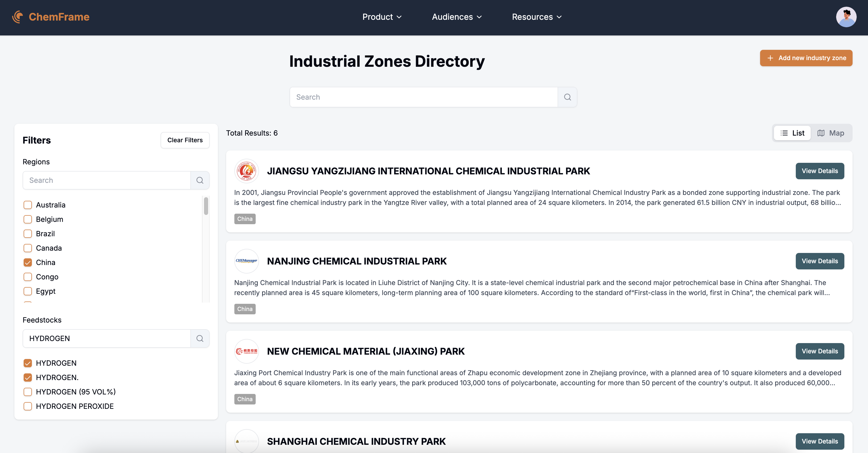Click the Regions section label
The image size is (868, 453).
36,162
